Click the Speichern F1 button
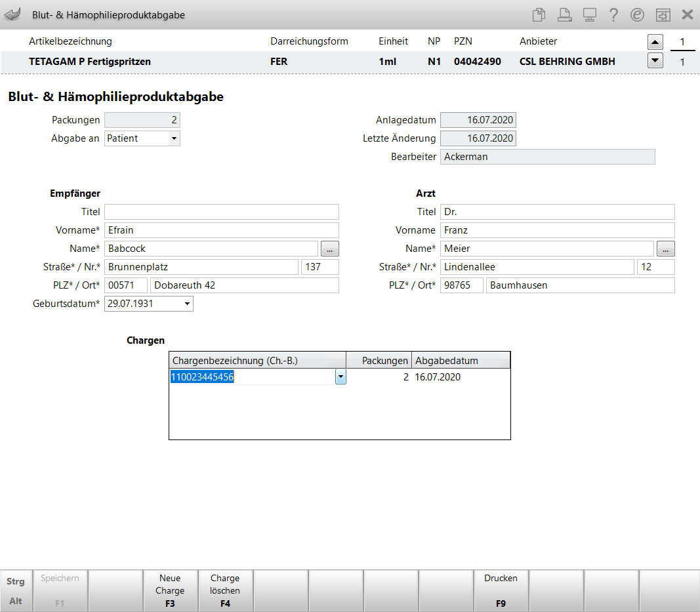The height and width of the screenshot is (612, 700). click(60, 590)
